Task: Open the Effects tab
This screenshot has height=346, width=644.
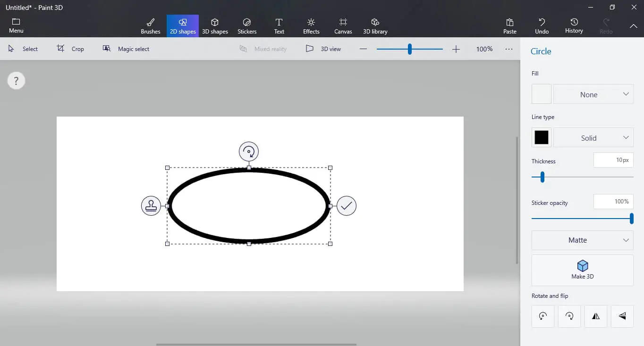Action: [311, 26]
